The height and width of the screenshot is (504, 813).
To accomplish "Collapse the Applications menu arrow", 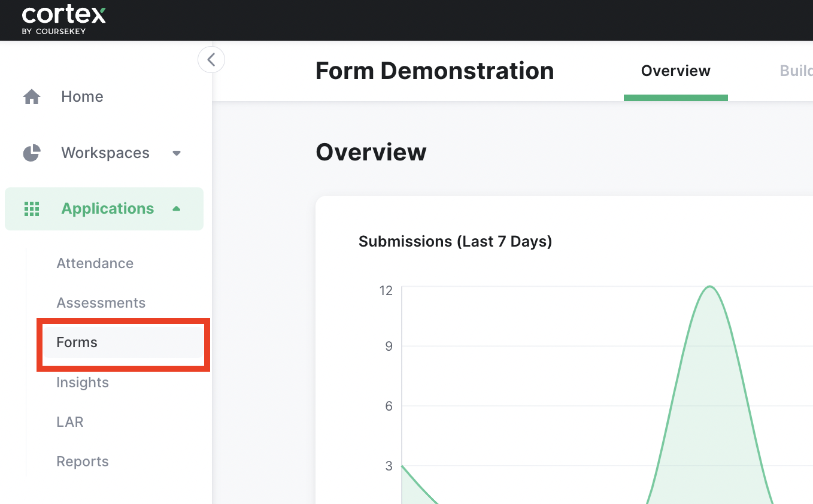I will pyautogui.click(x=176, y=208).
